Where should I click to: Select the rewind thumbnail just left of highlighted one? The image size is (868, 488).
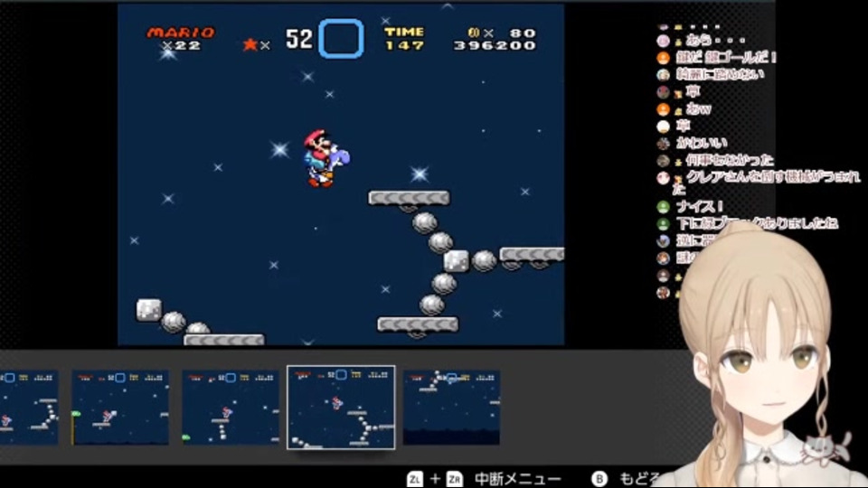click(x=231, y=408)
